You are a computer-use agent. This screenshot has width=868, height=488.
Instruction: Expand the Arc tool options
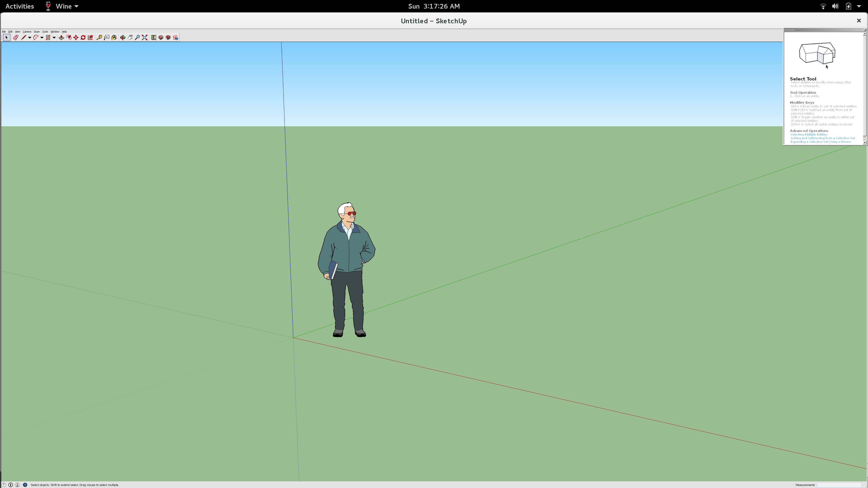coord(42,37)
